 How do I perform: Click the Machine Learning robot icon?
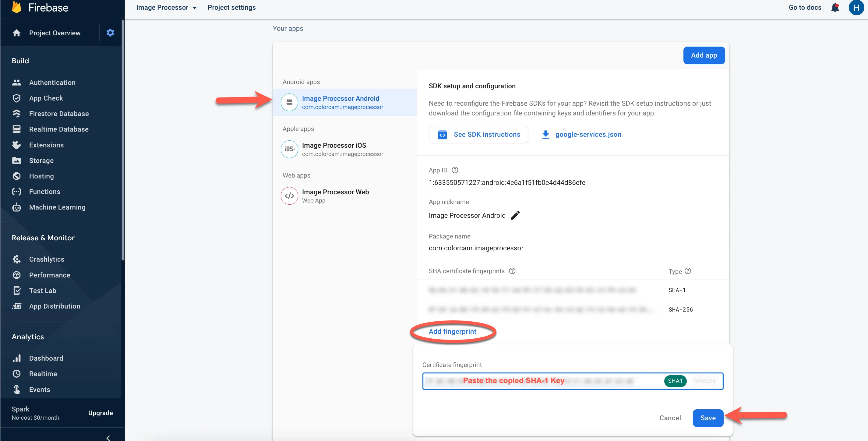point(16,207)
